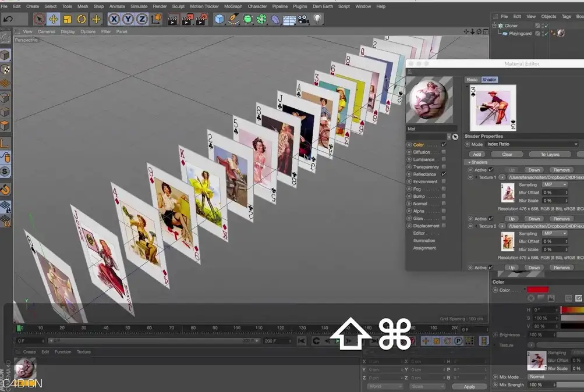Image resolution: width=584 pixels, height=392 pixels.
Task: Add a Light with the bulb icon
Action: click(x=317, y=19)
